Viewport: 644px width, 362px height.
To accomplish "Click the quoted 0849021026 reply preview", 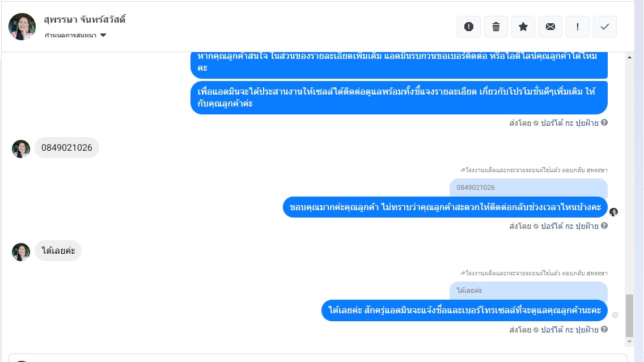I will (528, 188).
